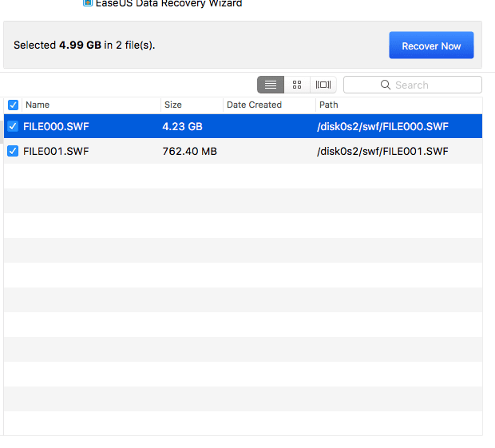495x448 pixels.
Task: Click the magnifier icon in the search box
Action: [x=386, y=85]
